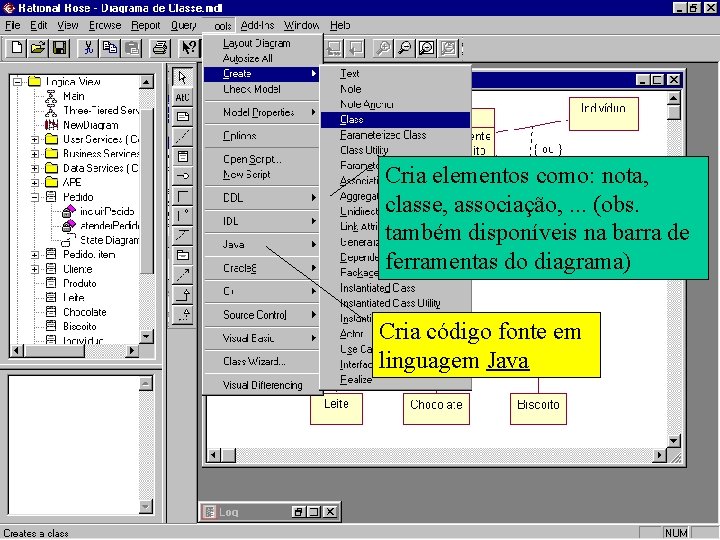Collapse the Pedido class node
Viewport: 720px width, 540px height.
coord(35,197)
